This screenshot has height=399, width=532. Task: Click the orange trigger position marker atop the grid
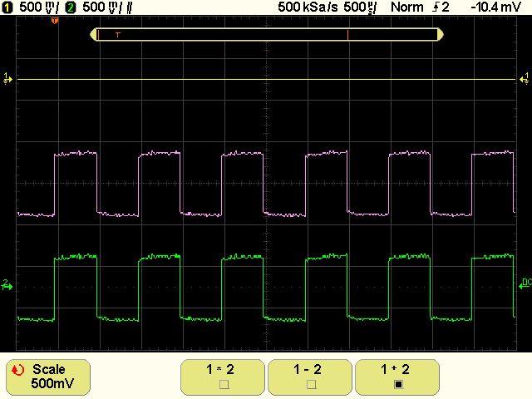pos(55,21)
